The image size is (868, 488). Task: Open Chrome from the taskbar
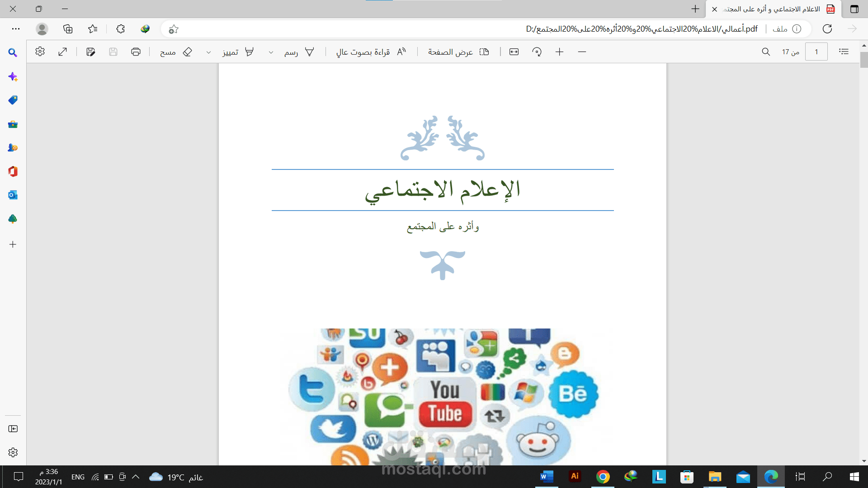[603, 477]
